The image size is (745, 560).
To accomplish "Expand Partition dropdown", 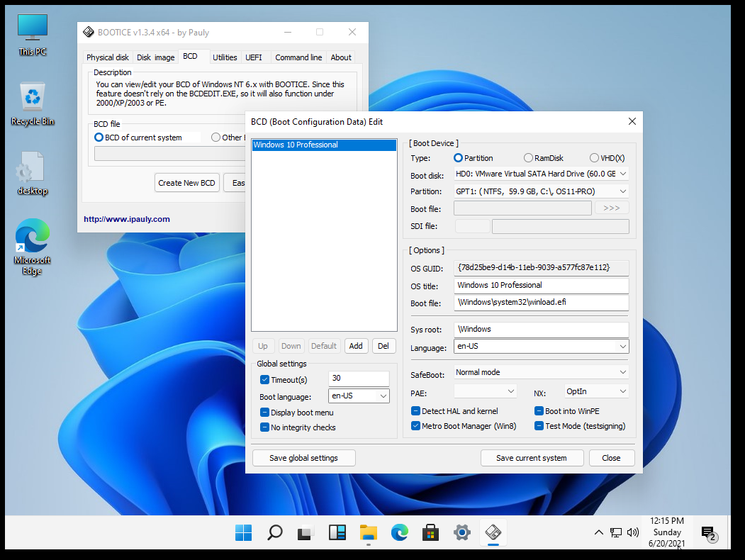I will coord(623,191).
